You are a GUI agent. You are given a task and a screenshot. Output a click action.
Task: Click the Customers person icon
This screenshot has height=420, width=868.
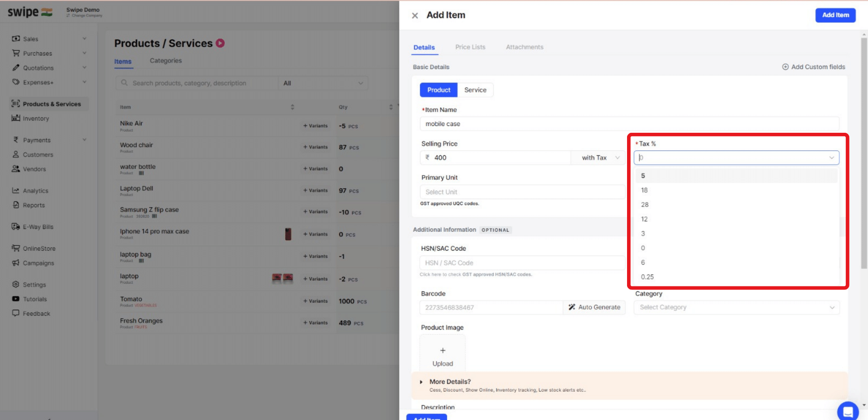pyautogui.click(x=16, y=154)
